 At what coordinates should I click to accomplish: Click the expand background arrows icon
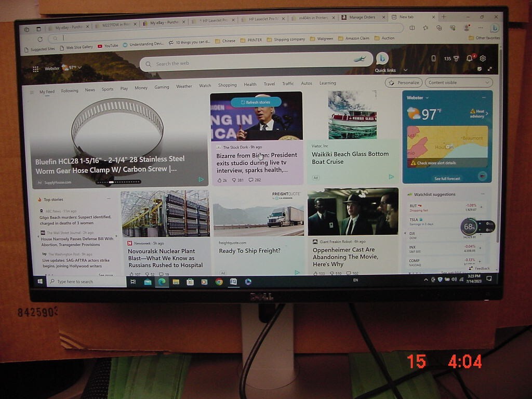point(489,69)
